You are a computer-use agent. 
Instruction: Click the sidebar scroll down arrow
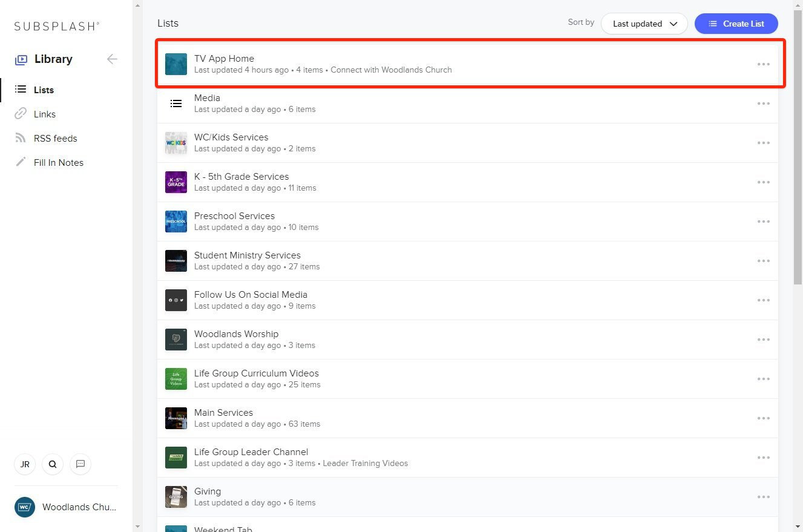pyautogui.click(x=137, y=527)
